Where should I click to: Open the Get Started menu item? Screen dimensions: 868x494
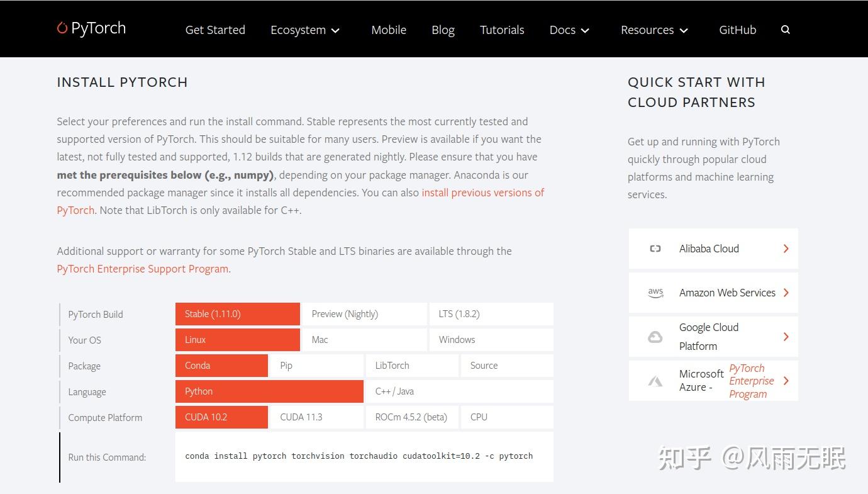pyautogui.click(x=215, y=30)
